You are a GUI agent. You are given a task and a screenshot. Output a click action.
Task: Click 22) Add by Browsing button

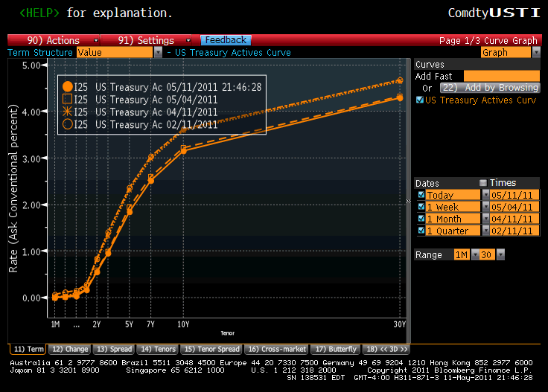pos(490,88)
